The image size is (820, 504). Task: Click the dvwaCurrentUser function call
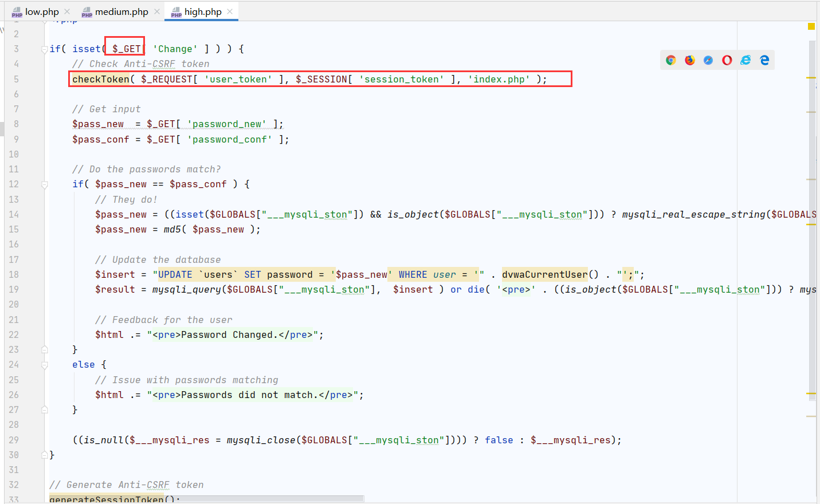pyautogui.click(x=545, y=275)
